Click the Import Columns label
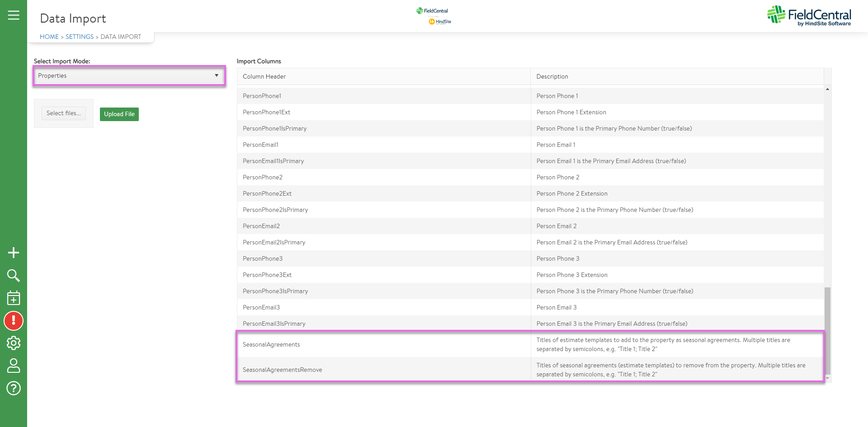The height and width of the screenshot is (427, 868). click(259, 61)
